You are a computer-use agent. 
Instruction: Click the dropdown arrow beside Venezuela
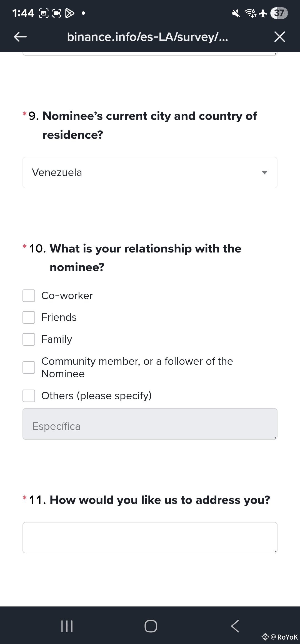pos(264,173)
